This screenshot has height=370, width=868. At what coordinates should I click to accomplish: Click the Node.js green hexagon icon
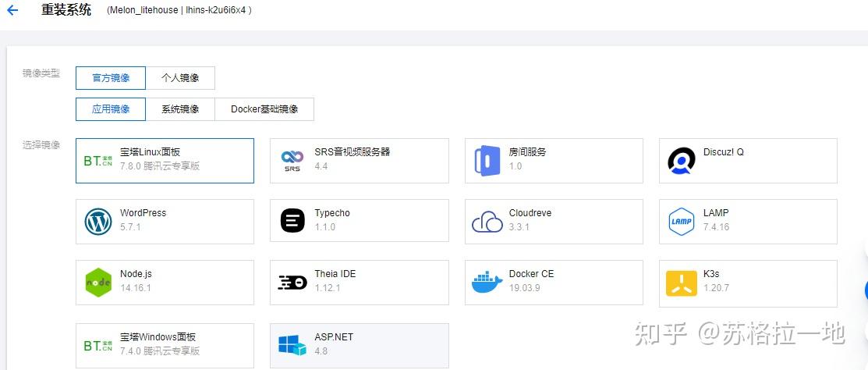[x=98, y=283]
